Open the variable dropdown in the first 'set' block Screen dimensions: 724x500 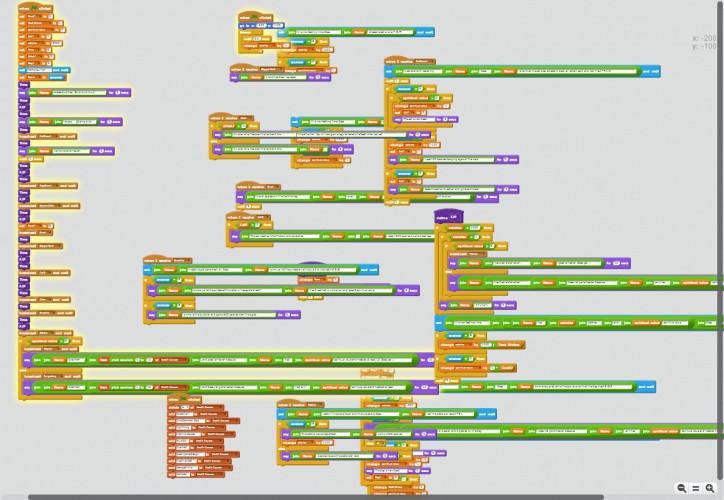(35, 16)
